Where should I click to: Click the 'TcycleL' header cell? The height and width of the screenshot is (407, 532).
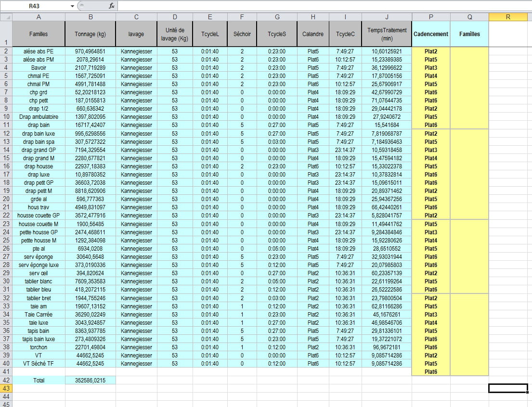tap(210, 34)
